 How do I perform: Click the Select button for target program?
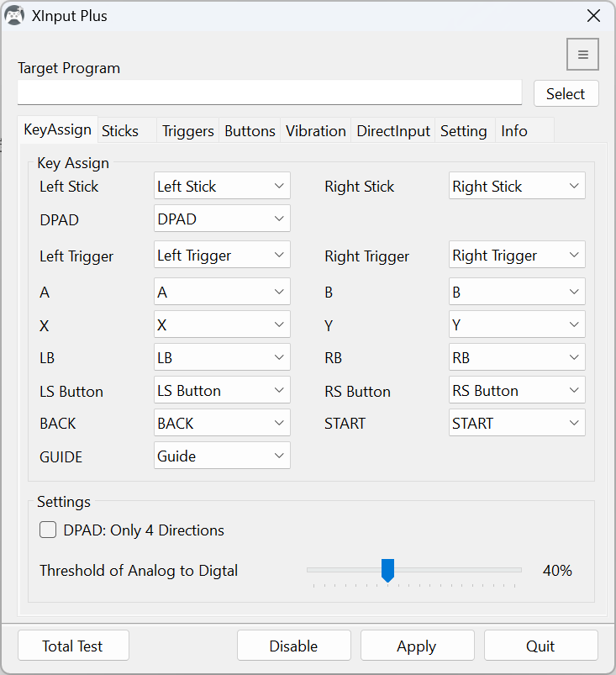[x=566, y=93]
